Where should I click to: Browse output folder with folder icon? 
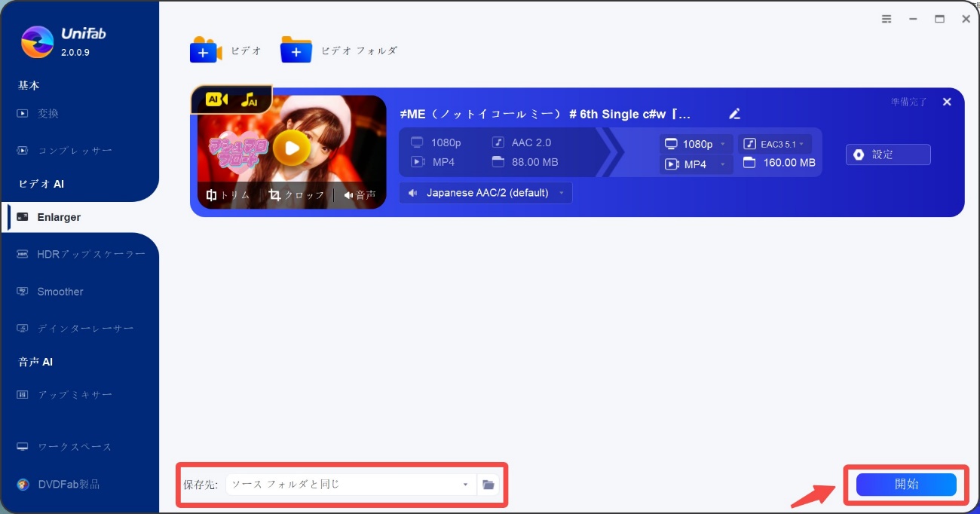tap(488, 485)
